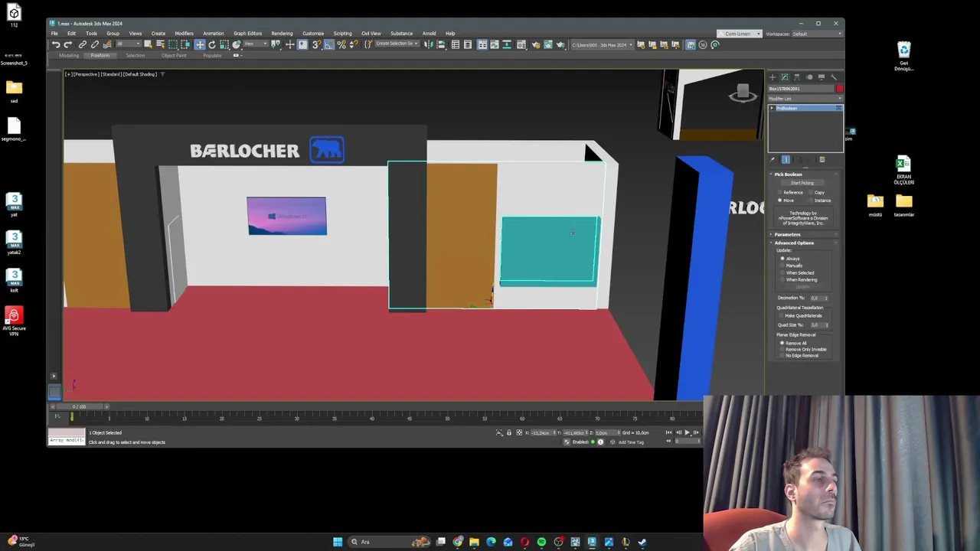Open the Create tab plus icon
The image size is (980, 551).
pyautogui.click(x=773, y=77)
